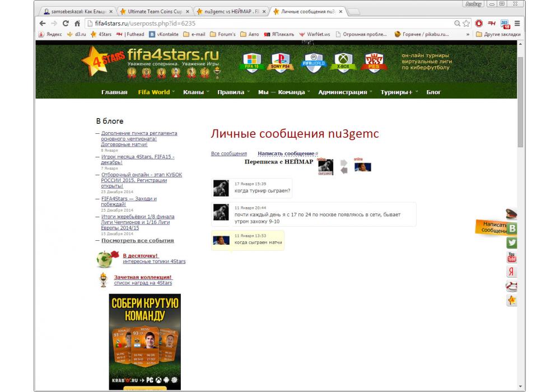
Task: Click the Andrey profile button
Action: [x=473, y=4]
